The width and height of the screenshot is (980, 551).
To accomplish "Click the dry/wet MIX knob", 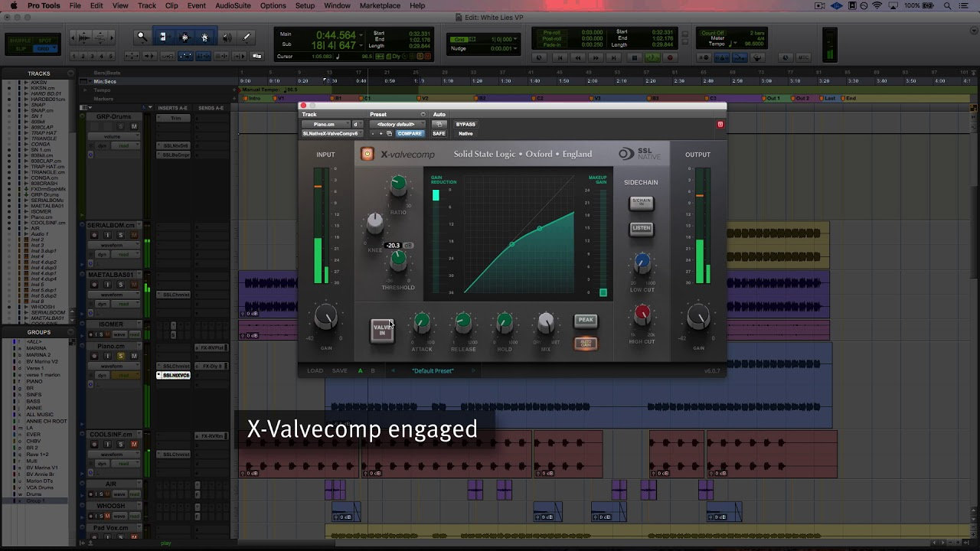I will point(545,322).
